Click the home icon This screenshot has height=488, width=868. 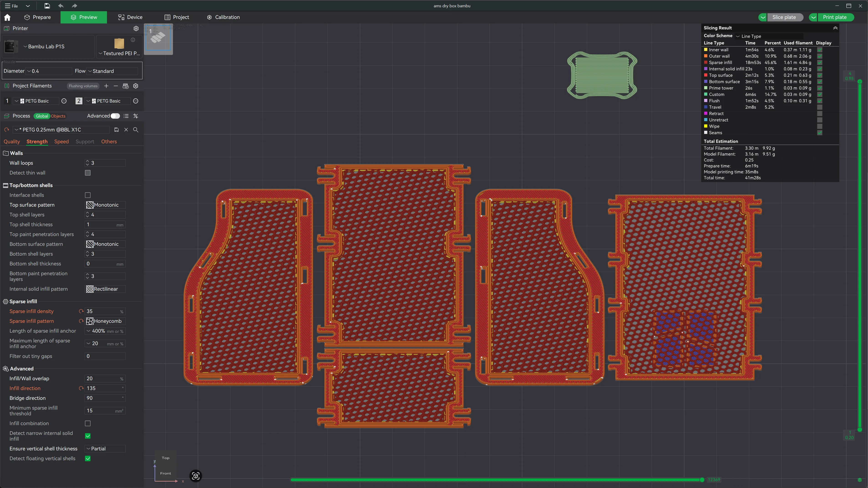coord(8,17)
